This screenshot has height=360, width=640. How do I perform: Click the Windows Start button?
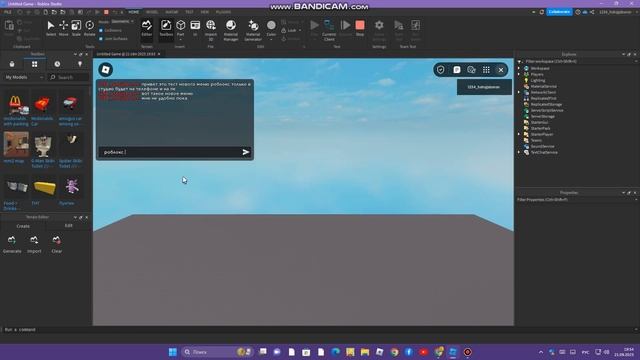tap(173, 352)
